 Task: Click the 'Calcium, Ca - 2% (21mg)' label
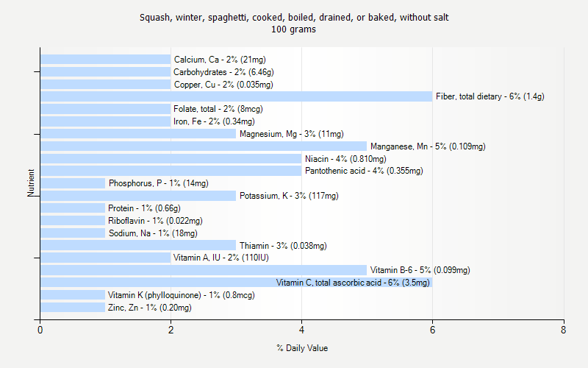(220, 60)
